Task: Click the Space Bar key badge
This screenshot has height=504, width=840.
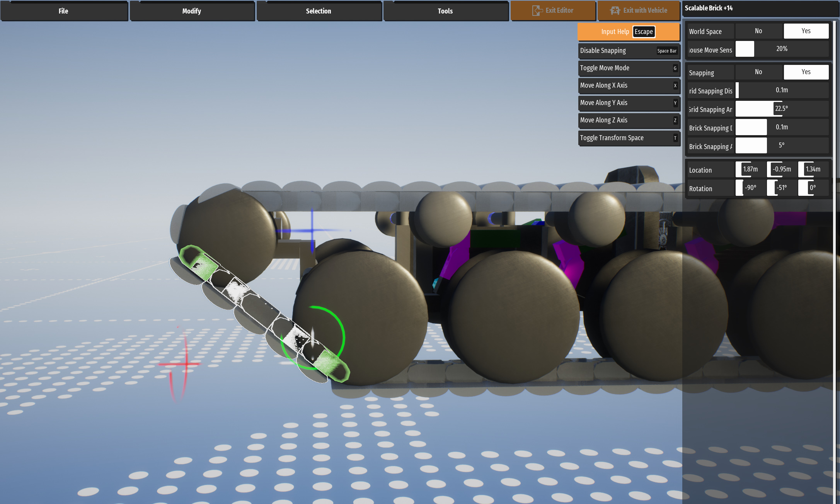Action: point(667,51)
